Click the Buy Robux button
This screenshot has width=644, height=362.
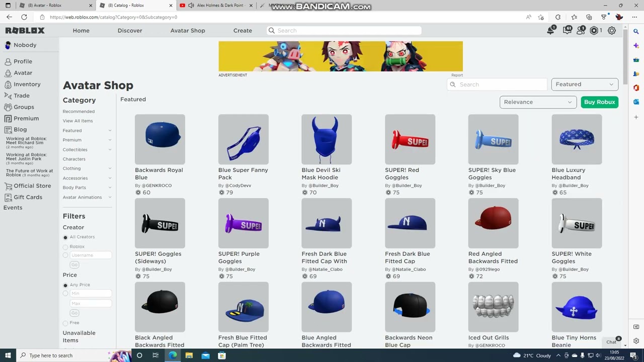[599, 102]
